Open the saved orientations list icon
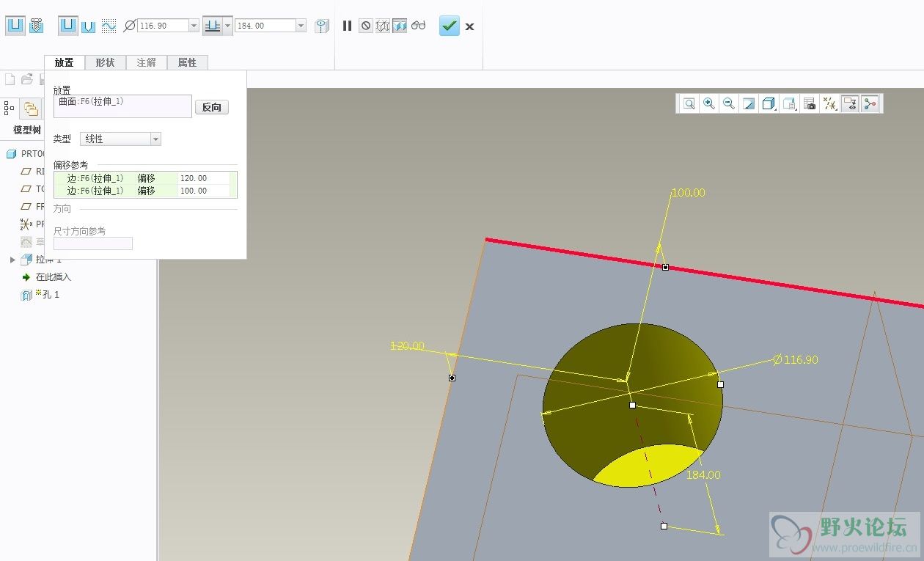 (790, 104)
